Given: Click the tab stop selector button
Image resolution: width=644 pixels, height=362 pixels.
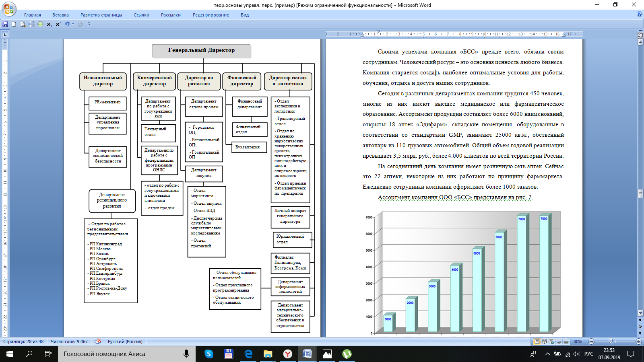Looking at the screenshot, I should point(5,34).
